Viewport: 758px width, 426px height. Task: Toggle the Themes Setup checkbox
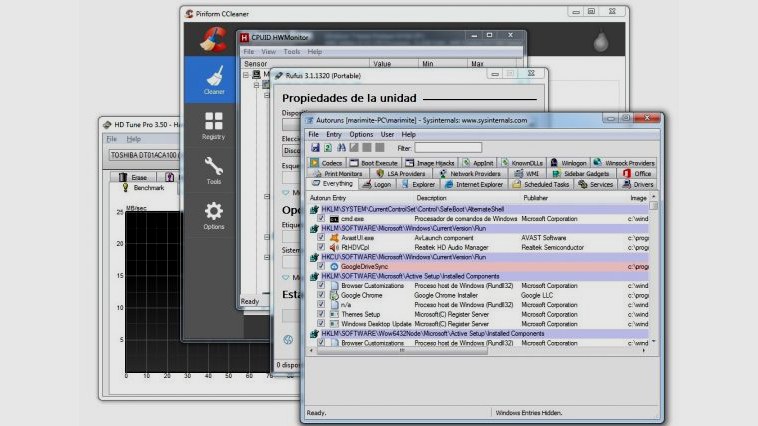point(321,314)
